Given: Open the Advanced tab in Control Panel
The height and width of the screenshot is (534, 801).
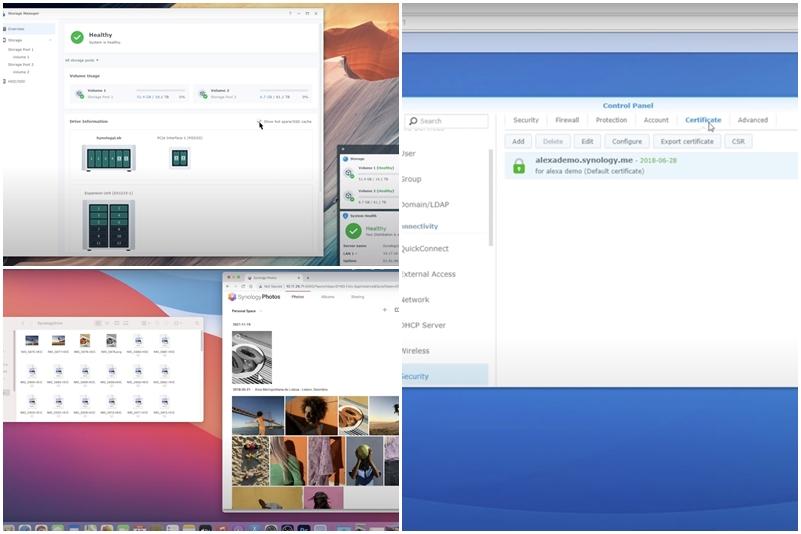Looking at the screenshot, I should tap(752, 120).
